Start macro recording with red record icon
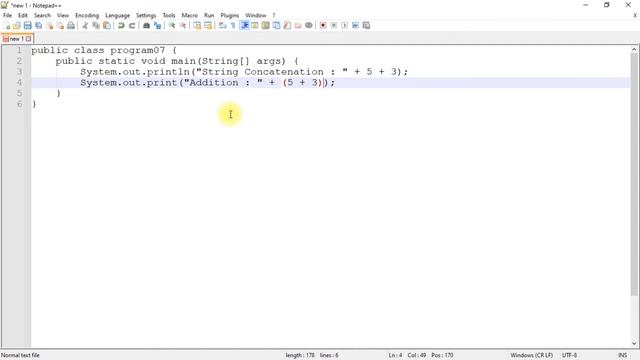This screenshot has width=640, height=360. [323, 26]
